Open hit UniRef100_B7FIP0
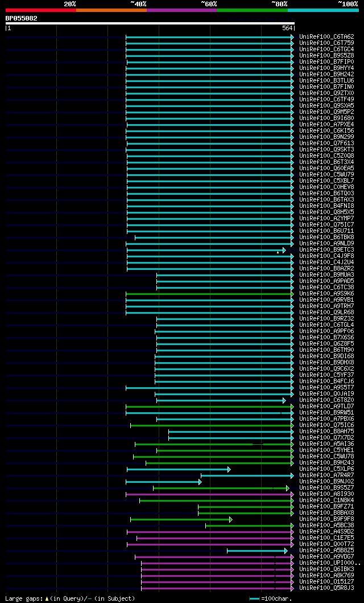The height and width of the screenshot is (603, 364). coord(327,62)
